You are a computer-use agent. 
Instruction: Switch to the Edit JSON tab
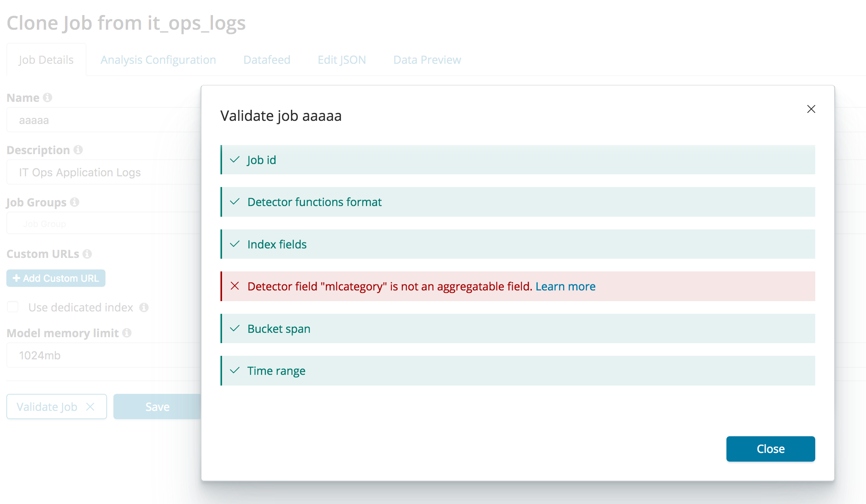tap(341, 59)
